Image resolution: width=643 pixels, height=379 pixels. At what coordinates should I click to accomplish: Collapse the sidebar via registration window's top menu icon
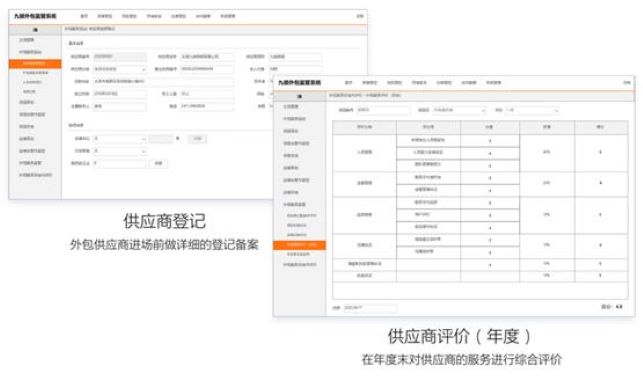click(35, 30)
